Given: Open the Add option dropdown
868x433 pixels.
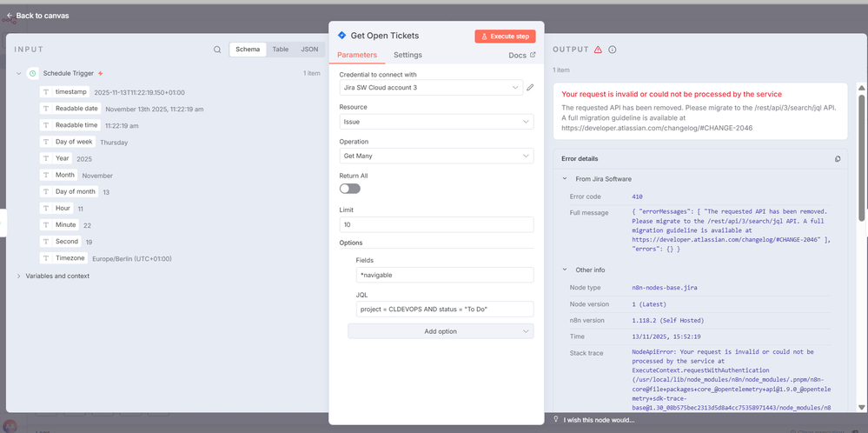Looking at the screenshot, I should click(441, 331).
